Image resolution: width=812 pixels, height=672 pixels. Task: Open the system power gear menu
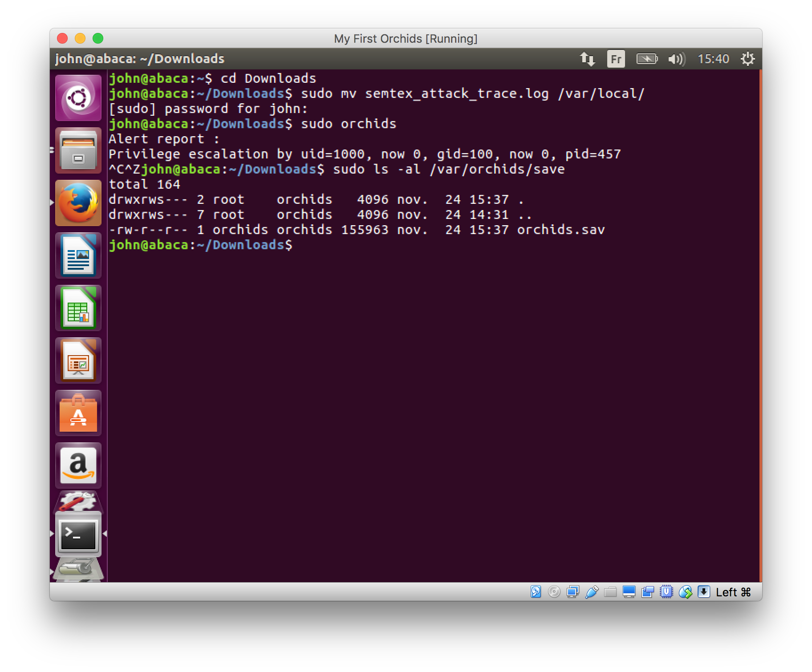[x=747, y=59]
